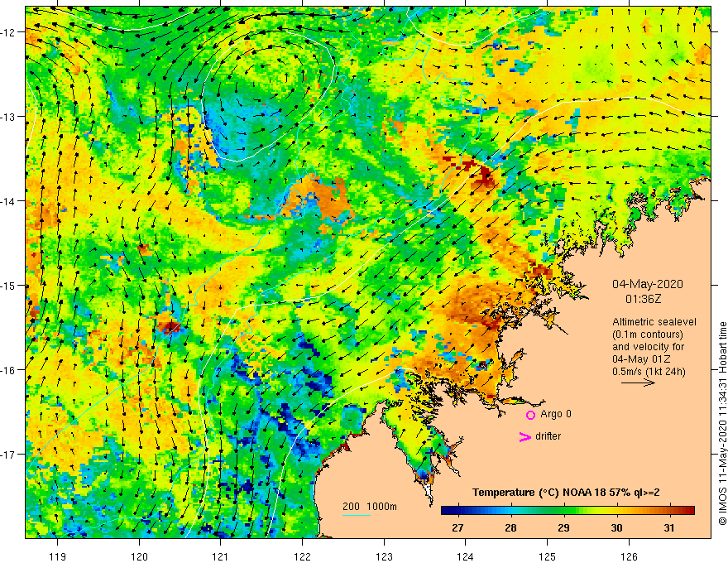Click longitude label 124 on bottom axis
Viewport: 728px width, 563px height.
click(466, 556)
